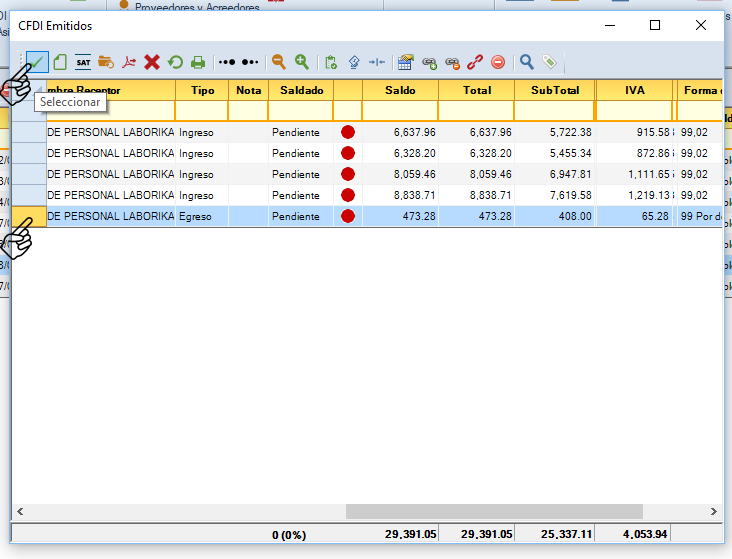Click the chain link with orange minus icon
Screen dimensions: 732x559
click(452, 63)
